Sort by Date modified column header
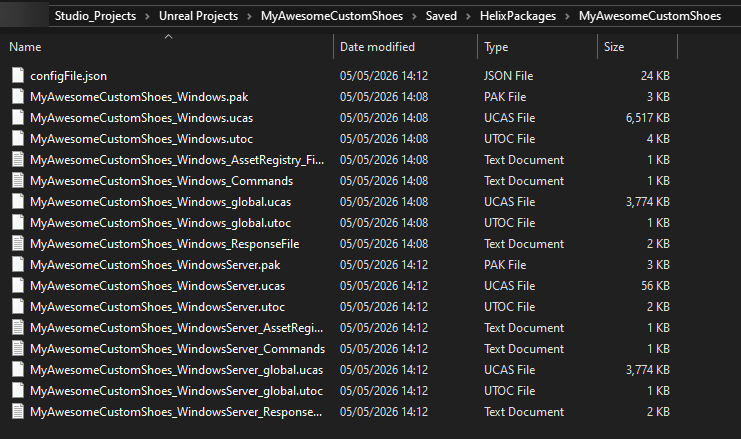Viewport: 741px width, 439px height. click(405, 47)
